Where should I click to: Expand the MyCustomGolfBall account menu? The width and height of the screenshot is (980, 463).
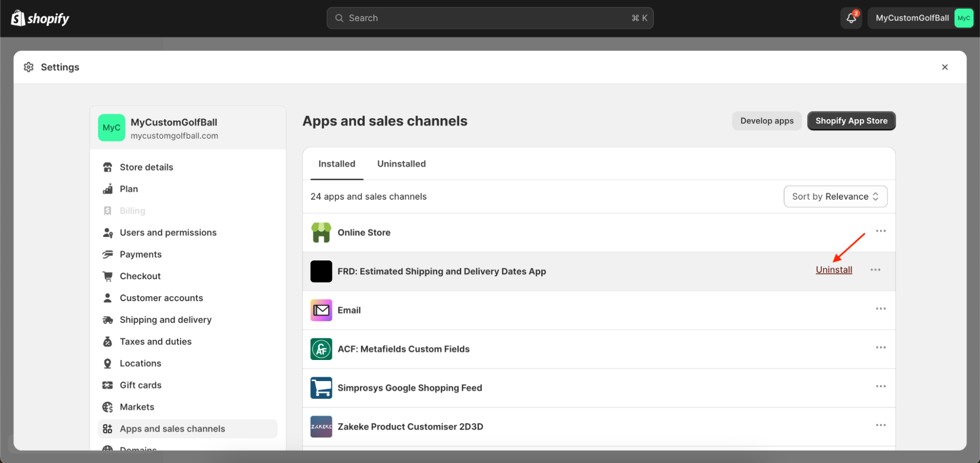click(920, 18)
